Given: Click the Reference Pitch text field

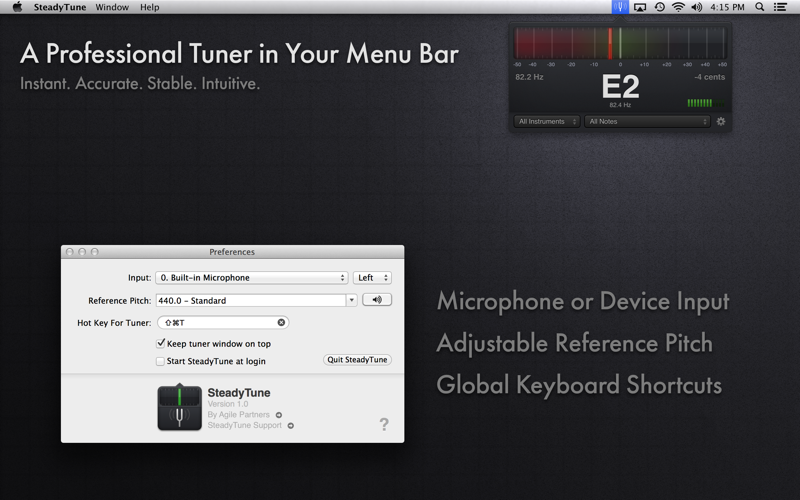Looking at the screenshot, I should point(251,300).
